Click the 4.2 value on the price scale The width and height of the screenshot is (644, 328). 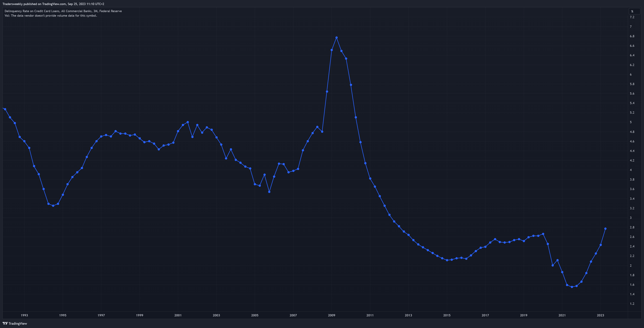(632, 160)
